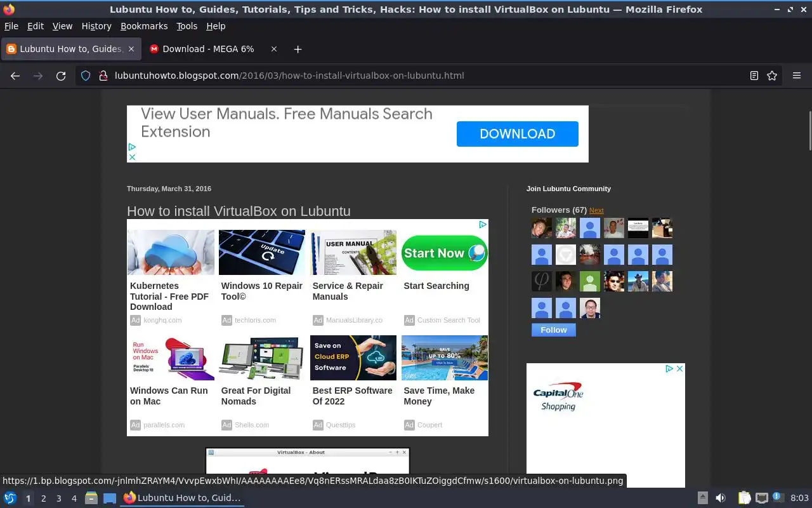
Task: Open the Save Time, Make Money ad
Action: tap(439, 396)
